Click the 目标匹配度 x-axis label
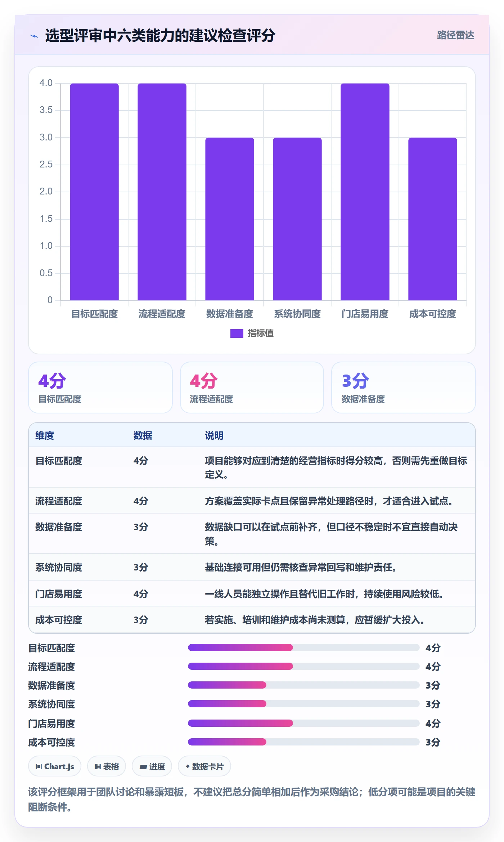Viewport: 504px width, 842px height. [94, 314]
